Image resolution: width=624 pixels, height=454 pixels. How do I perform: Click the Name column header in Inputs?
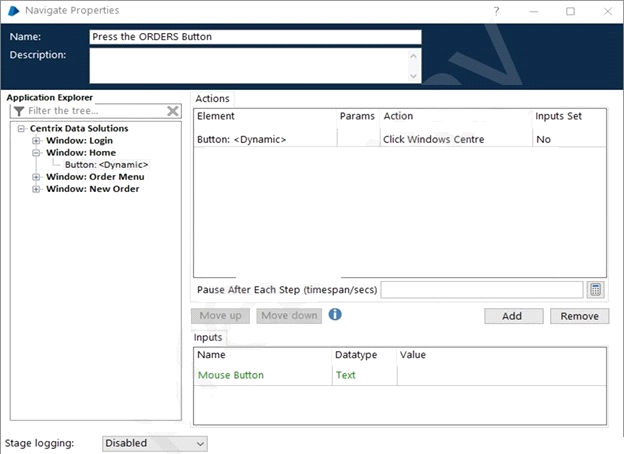pyautogui.click(x=263, y=355)
